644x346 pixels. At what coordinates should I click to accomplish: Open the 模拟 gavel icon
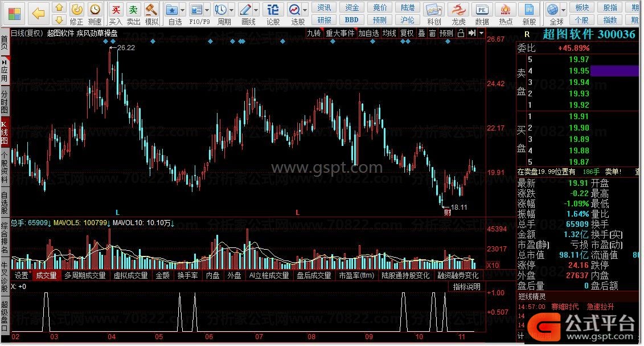151,10
